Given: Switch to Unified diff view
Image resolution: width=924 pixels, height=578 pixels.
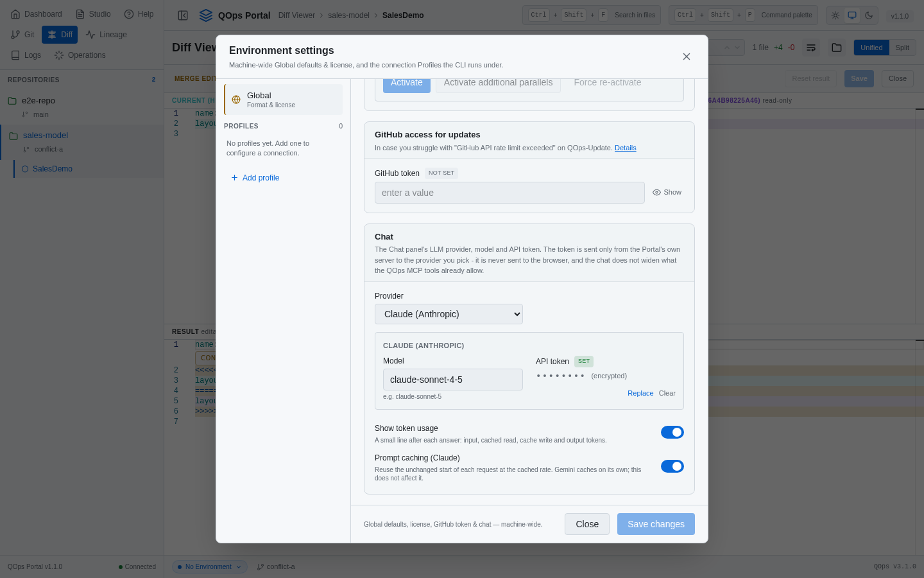Looking at the screenshot, I should click(x=871, y=48).
